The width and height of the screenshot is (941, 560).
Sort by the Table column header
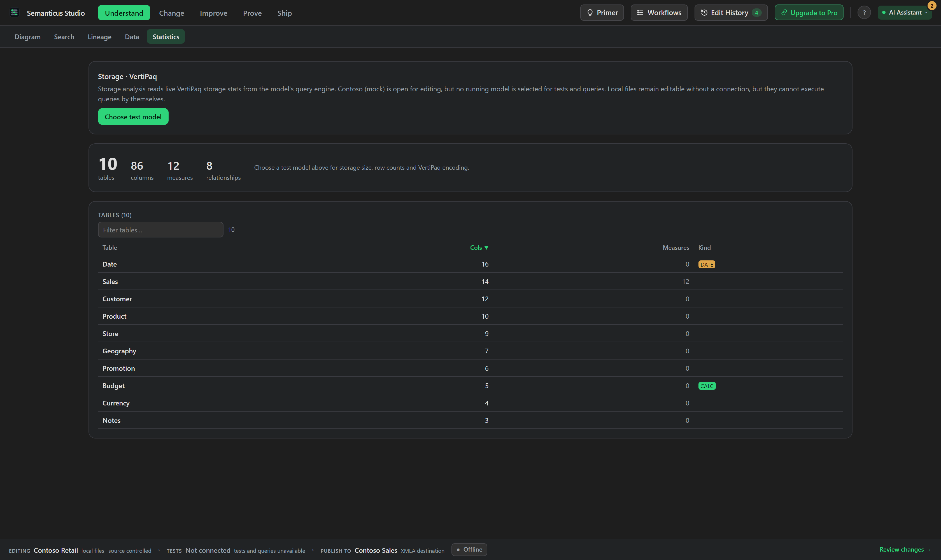click(x=110, y=248)
